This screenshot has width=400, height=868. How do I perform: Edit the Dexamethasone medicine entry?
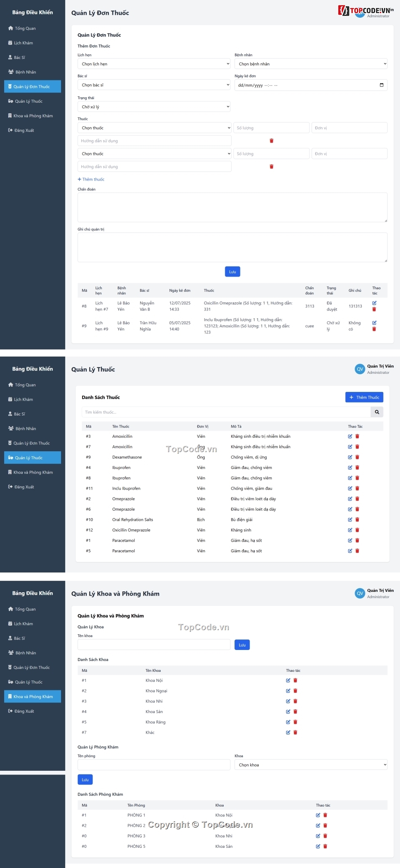pos(350,457)
